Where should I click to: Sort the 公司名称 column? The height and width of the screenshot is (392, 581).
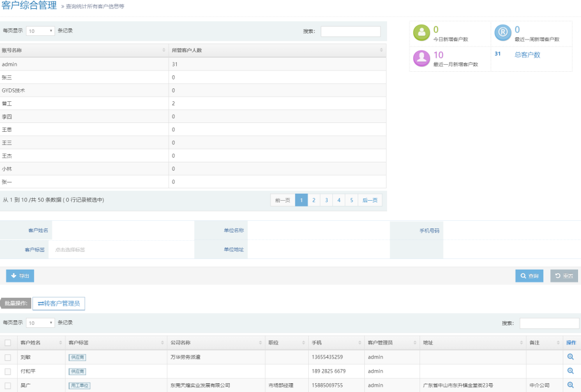tap(260, 343)
